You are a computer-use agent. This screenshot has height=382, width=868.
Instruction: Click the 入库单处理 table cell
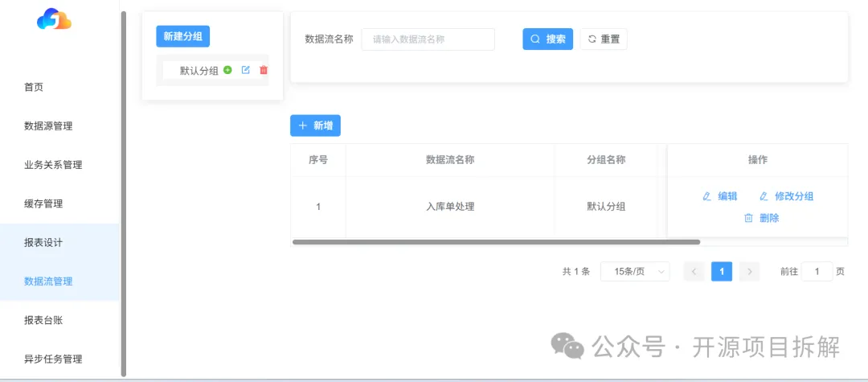[450, 207]
